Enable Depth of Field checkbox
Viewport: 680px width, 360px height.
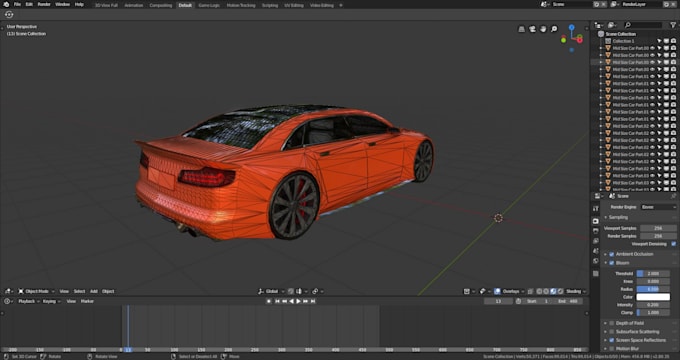(611, 323)
